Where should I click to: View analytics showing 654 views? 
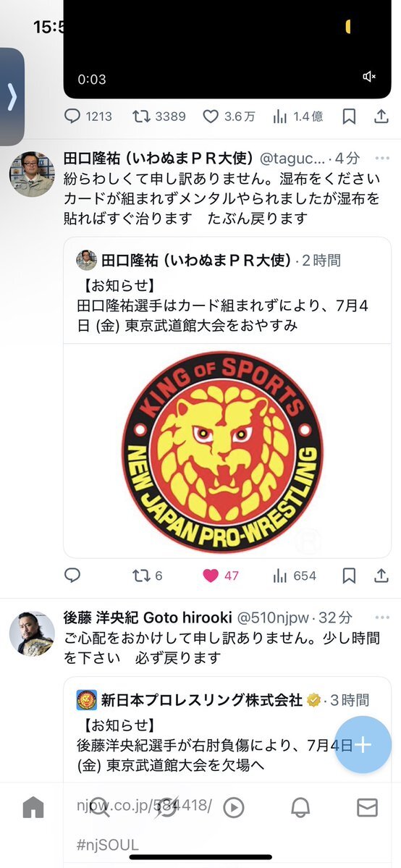(294, 576)
